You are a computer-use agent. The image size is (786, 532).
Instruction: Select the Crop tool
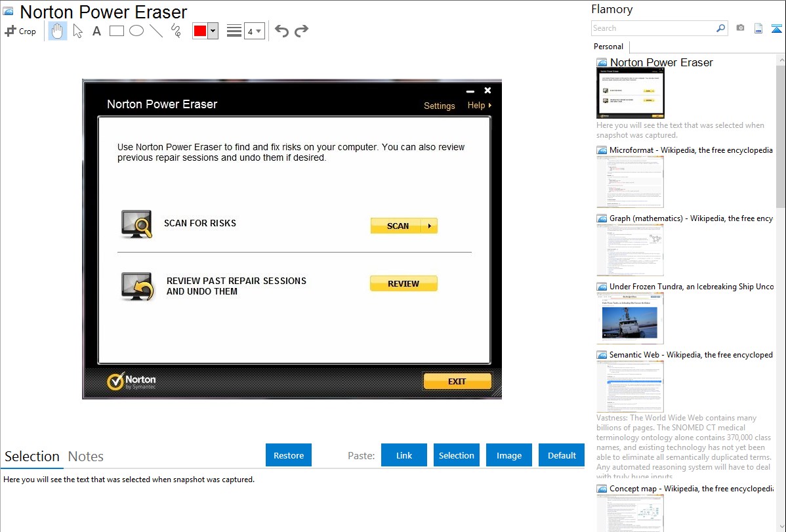(x=20, y=31)
